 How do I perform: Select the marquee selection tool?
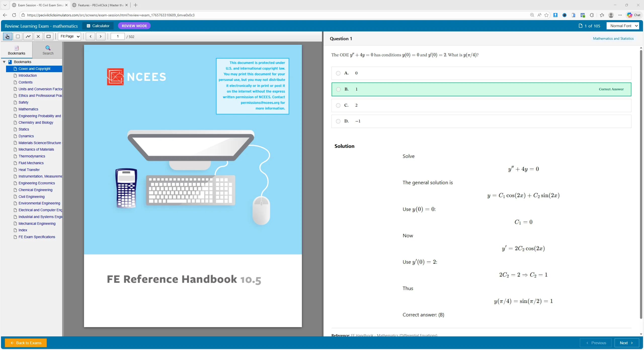point(18,36)
